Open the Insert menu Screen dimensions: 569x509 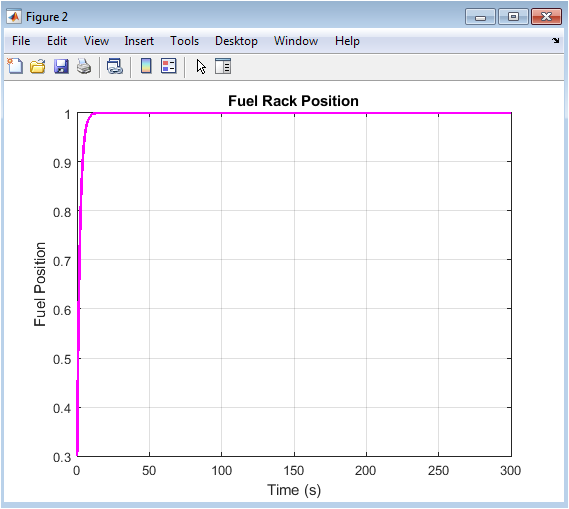coord(139,41)
